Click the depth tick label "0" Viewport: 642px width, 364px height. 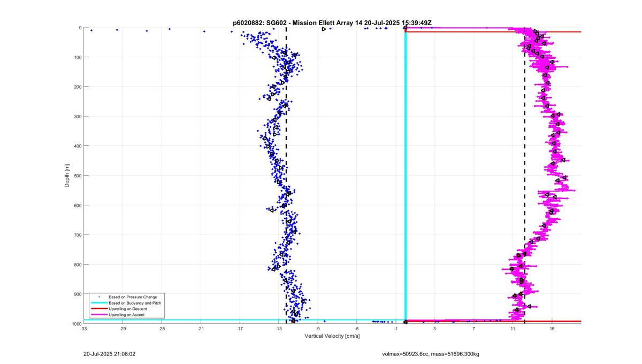[80, 28]
